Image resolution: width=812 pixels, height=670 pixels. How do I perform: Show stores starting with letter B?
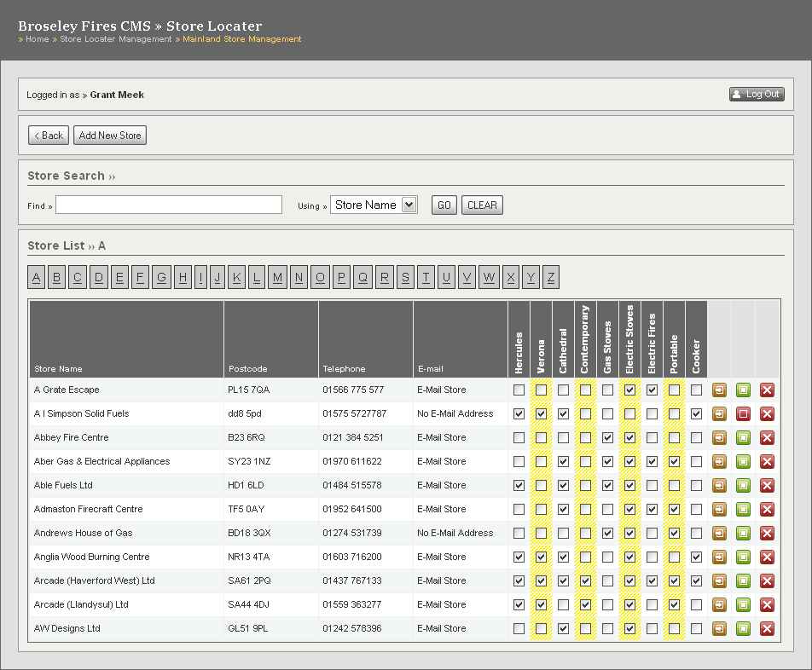click(x=57, y=277)
